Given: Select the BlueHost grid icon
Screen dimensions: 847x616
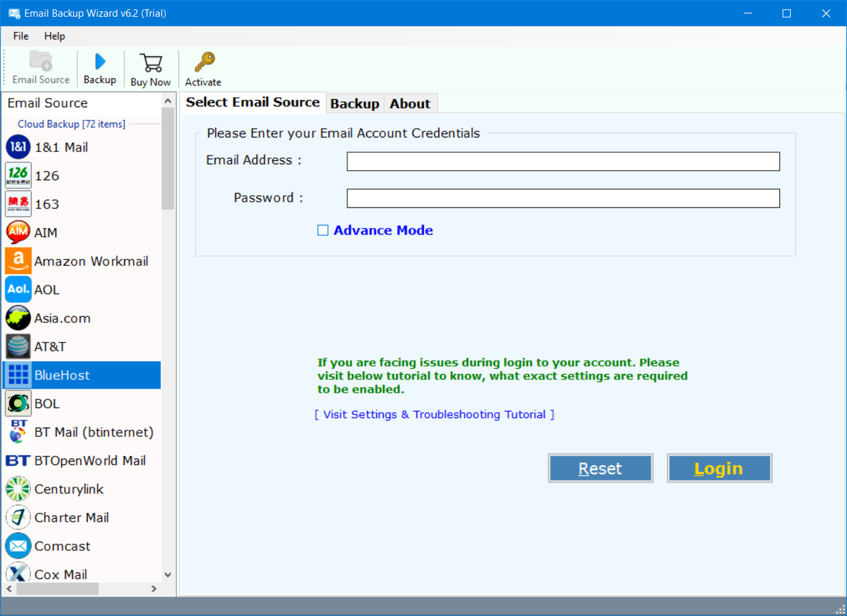Looking at the screenshot, I should [18, 375].
